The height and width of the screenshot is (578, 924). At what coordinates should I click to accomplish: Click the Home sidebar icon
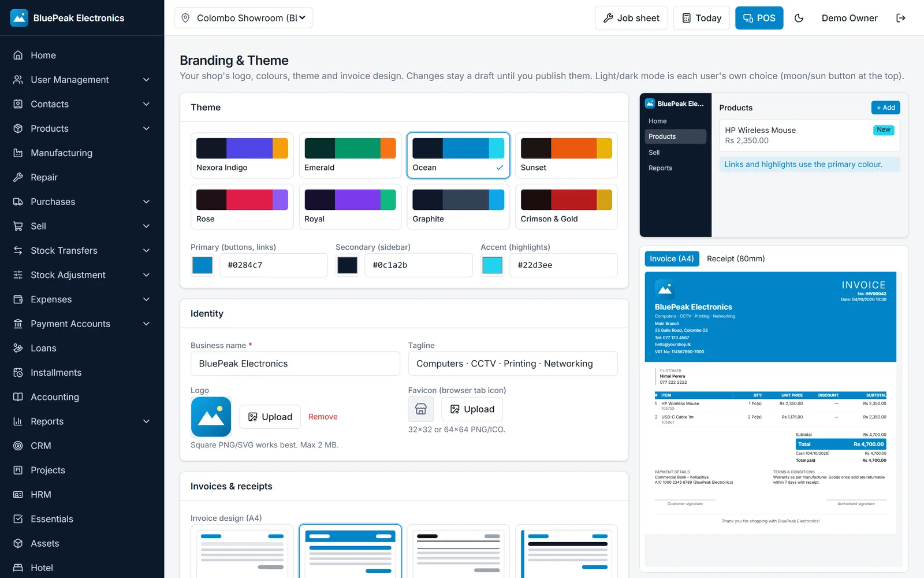(18, 55)
